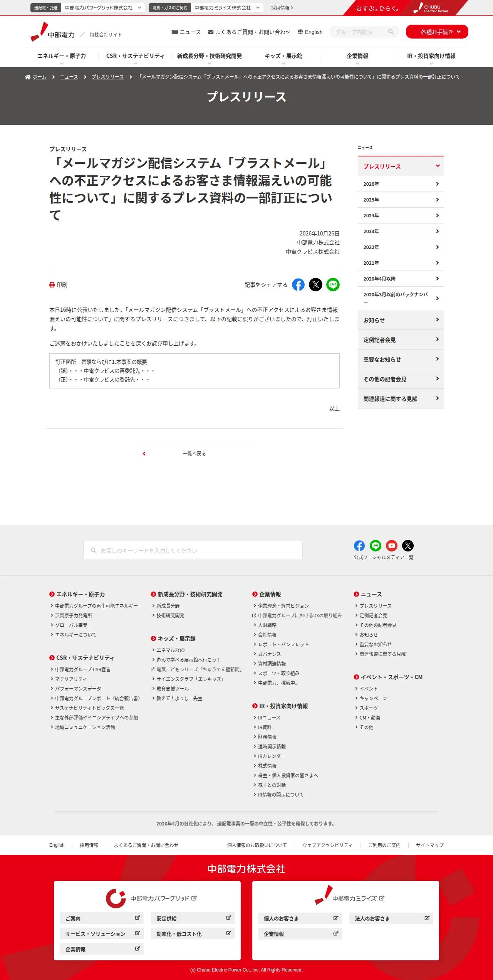Screen dimensions: 493x980
Task: Click ニュース breadcrumb link
Action: coord(69,77)
